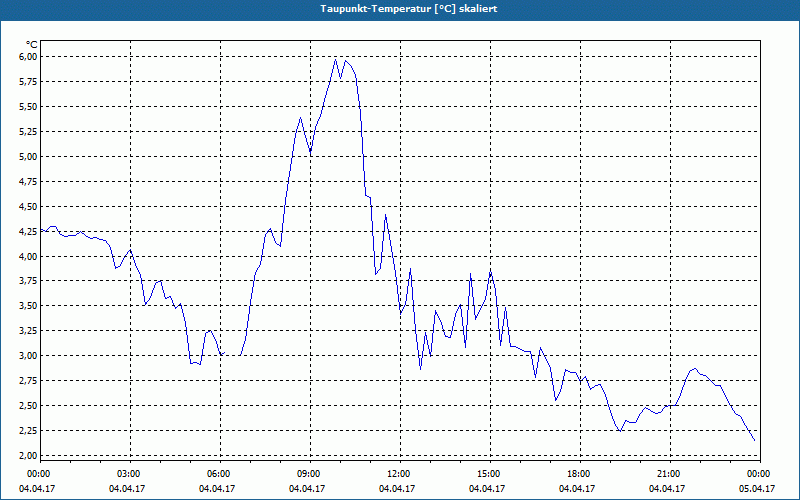800x500 pixels.
Task: Click the 5,50 y-axis value
Action: click(29, 107)
